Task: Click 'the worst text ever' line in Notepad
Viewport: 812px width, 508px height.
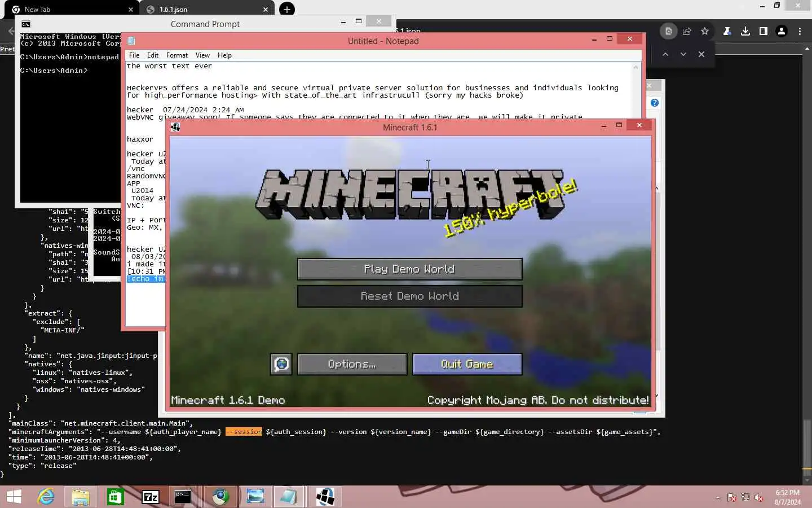Action: pos(169,66)
